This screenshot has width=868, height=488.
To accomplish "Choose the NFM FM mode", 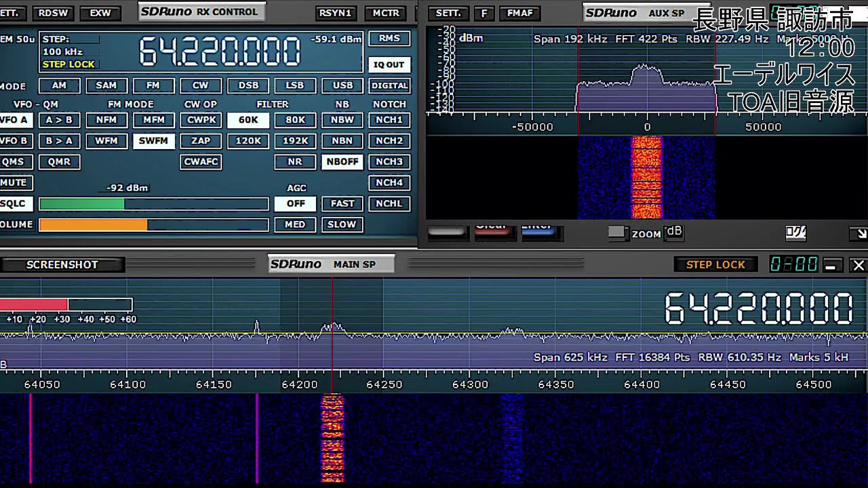I will coord(106,120).
